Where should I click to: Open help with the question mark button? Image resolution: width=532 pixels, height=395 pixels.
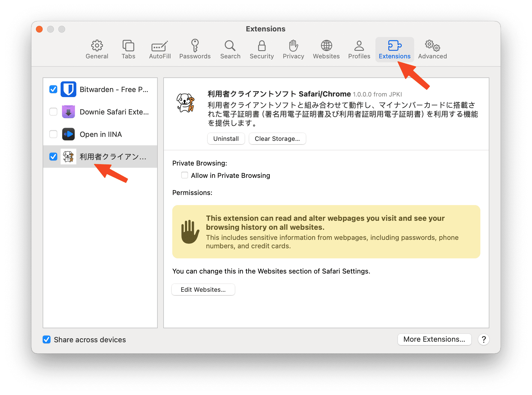pyautogui.click(x=483, y=339)
